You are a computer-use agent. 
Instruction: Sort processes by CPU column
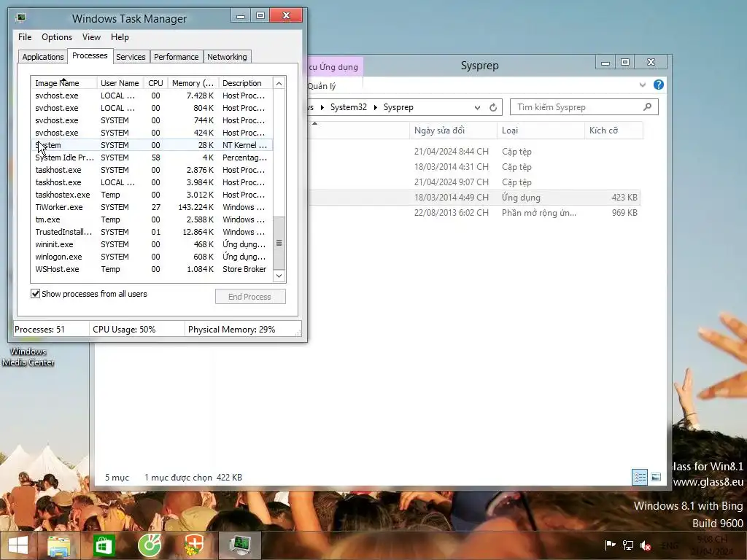[x=155, y=83]
